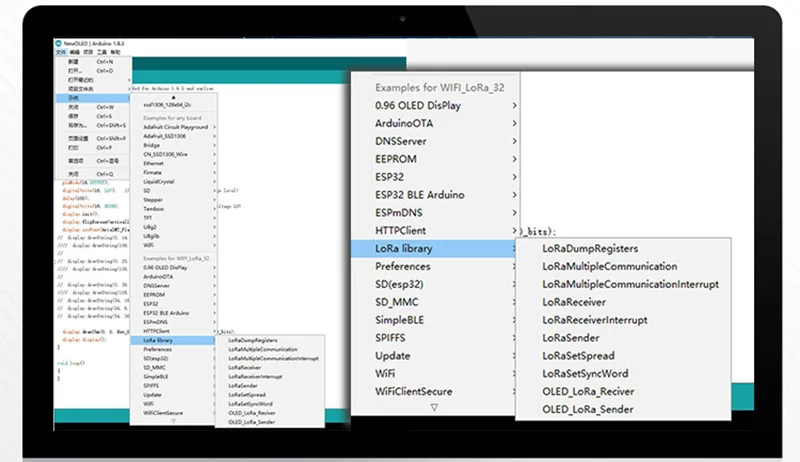Expand the Adafruit Circuit Playground examples
Image resolution: width=800 pixels, height=462 pixels.
pos(175,128)
